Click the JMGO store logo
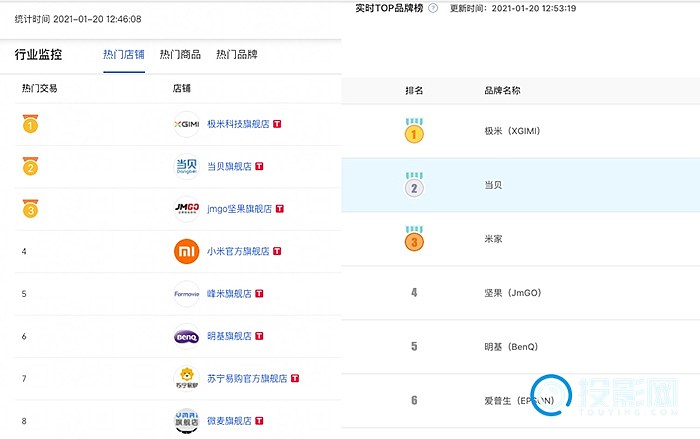The height and width of the screenshot is (439, 700). click(x=187, y=209)
